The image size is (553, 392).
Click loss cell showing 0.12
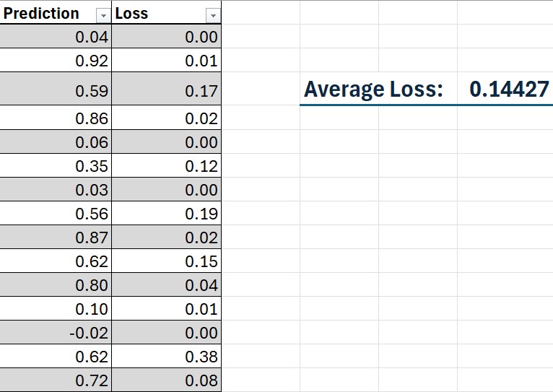coord(167,166)
